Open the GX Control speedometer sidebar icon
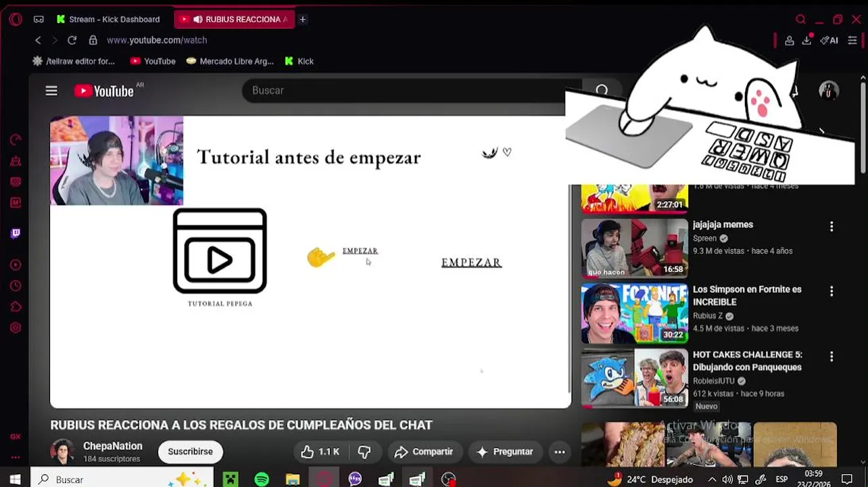This screenshot has height=487, width=868. (x=16, y=140)
